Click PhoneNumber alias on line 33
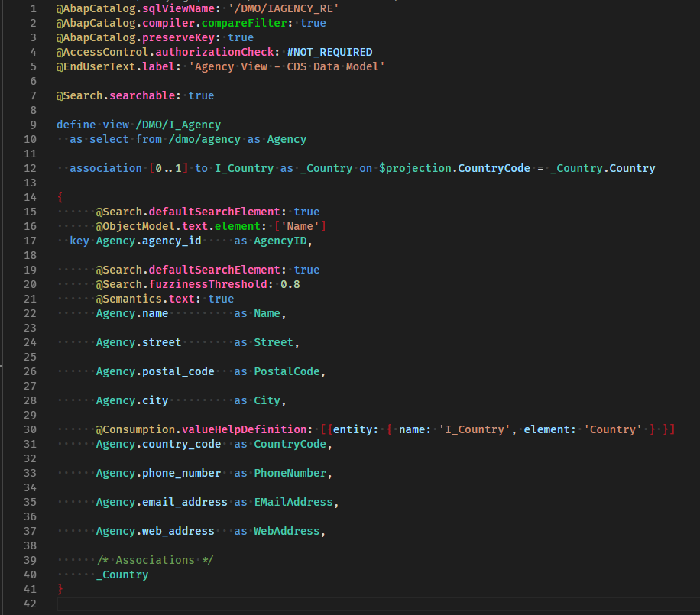This screenshot has height=615, width=700. [x=290, y=473]
